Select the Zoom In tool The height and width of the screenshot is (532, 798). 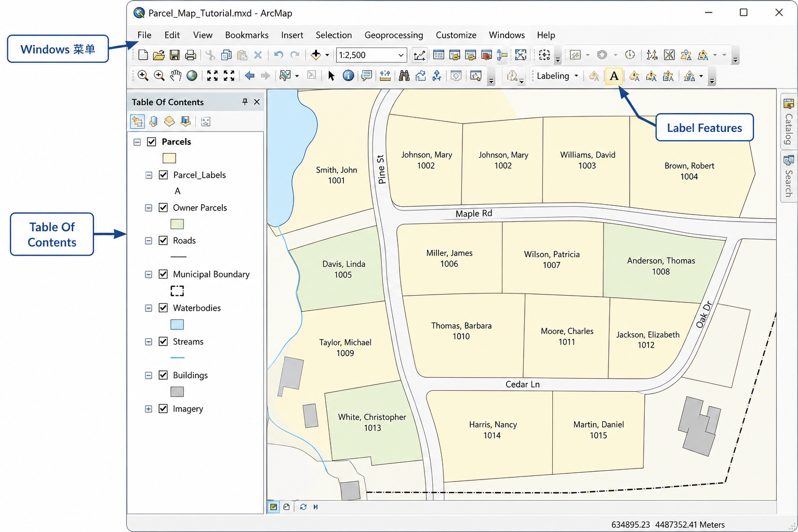click(x=143, y=76)
